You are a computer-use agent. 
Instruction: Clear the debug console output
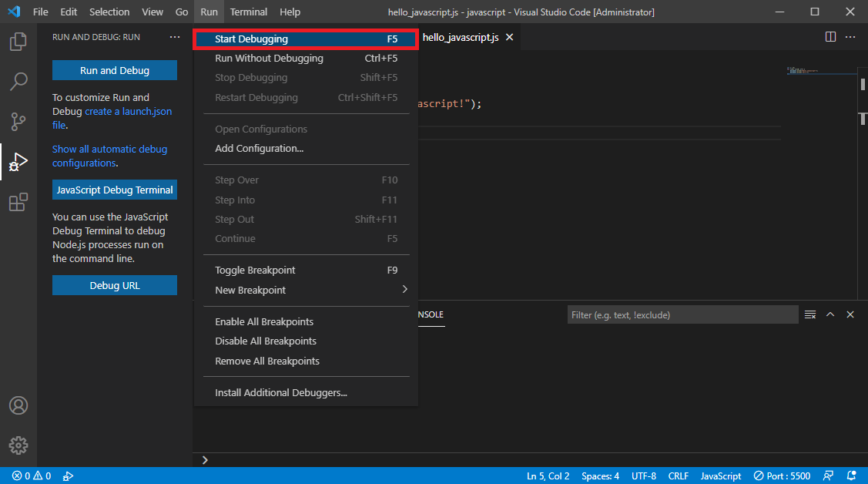click(x=810, y=314)
